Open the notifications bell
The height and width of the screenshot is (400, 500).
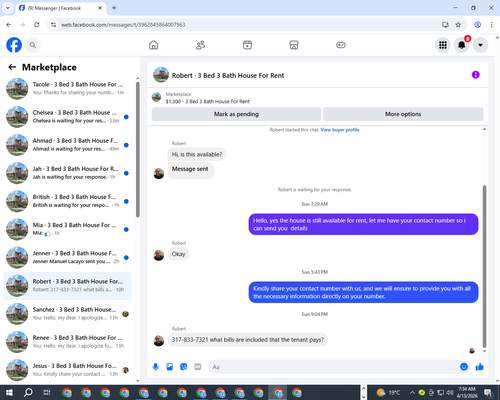pos(462,45)
